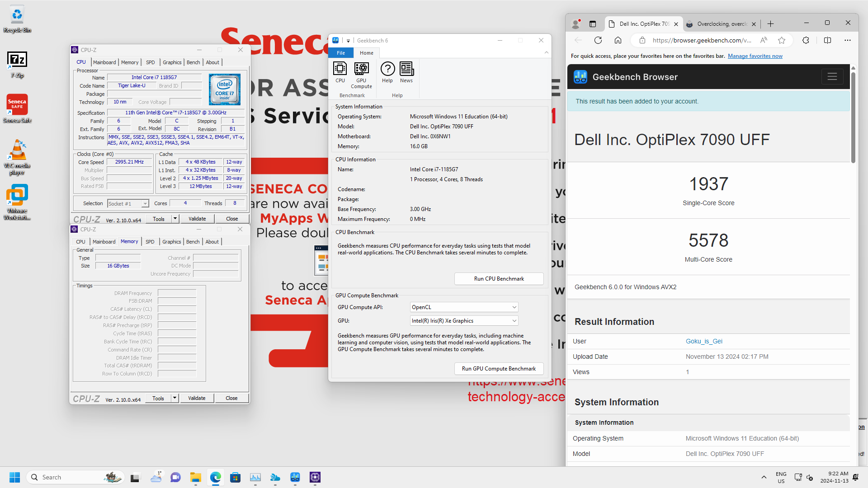Click the Help icon in Geekbench ribbon
868x488 pixels.
click(387, 72)
